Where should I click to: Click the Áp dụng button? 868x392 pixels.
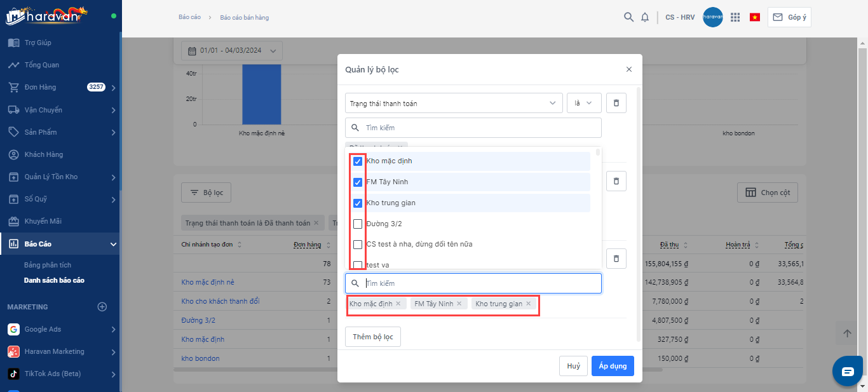pos(613,366)
